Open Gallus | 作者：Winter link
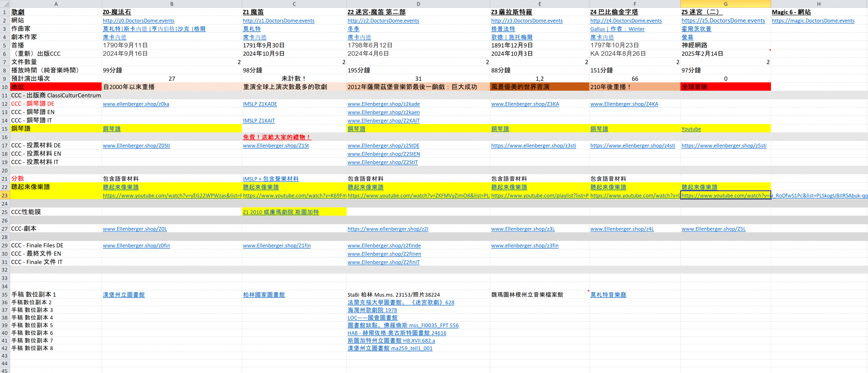This screenshot has height=373, width=868. [617, 29]
